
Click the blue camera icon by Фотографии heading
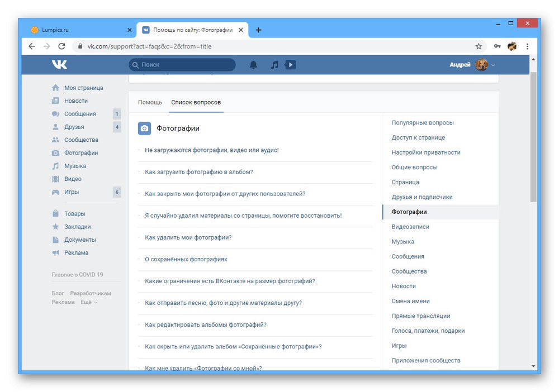144,128
